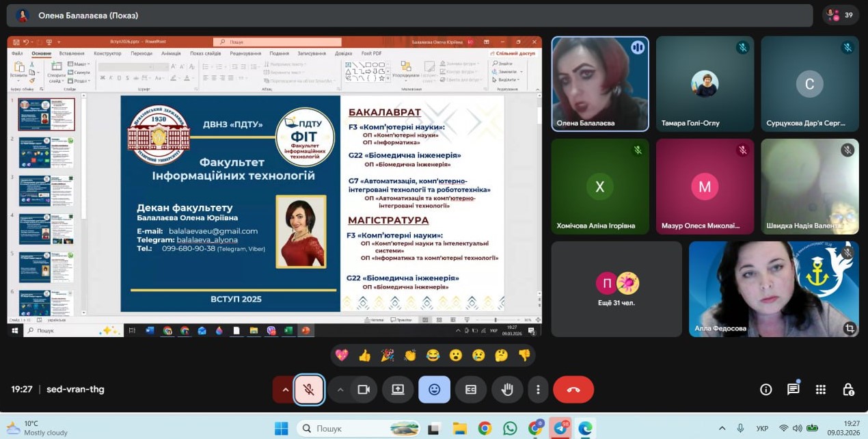
Task: Open the chat messages panel
Action: tap(793, 390)
